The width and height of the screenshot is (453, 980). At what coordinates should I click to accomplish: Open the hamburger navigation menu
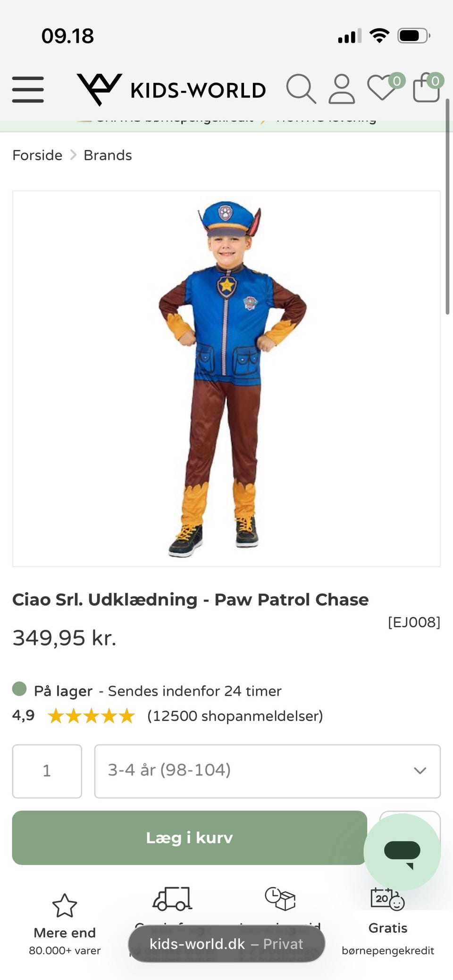point(28,90)
